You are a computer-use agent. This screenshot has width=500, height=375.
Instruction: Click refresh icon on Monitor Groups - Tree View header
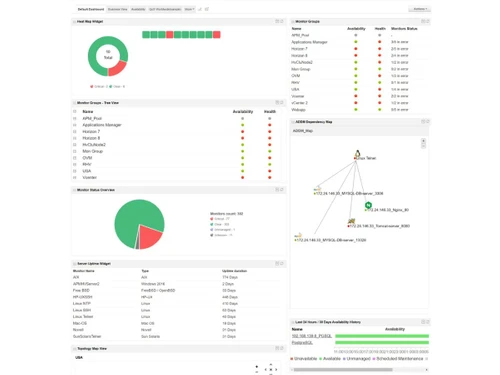click(x=282, y=103)
